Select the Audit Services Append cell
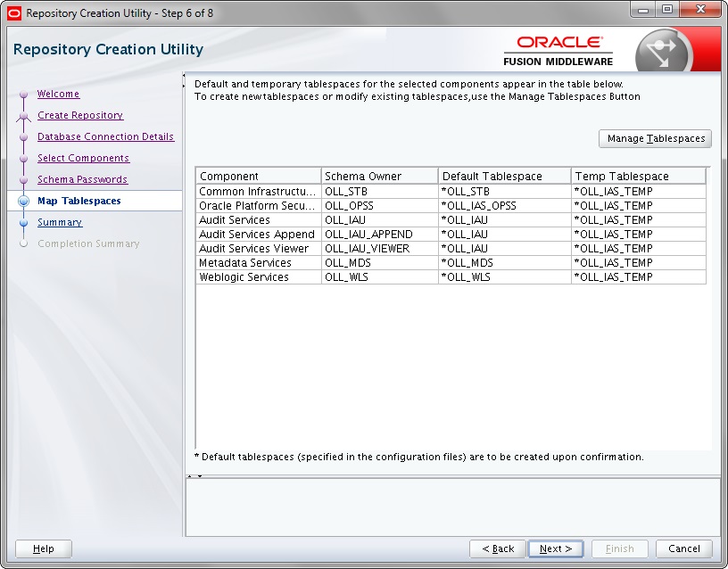Viewport: 728px width, 569px height. click(x=259, y=235)
